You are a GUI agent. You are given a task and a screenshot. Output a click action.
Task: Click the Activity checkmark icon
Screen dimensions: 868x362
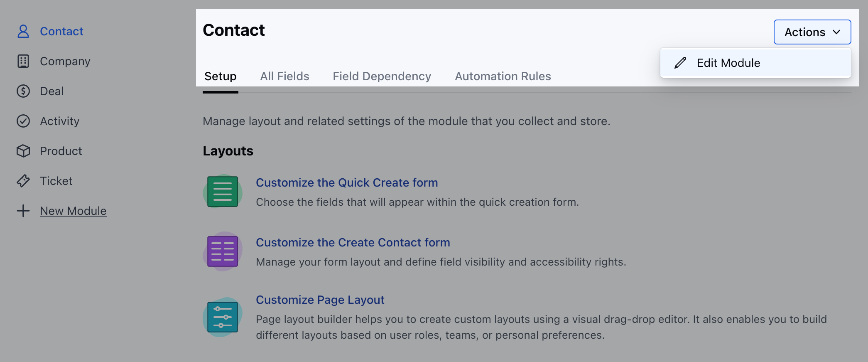23,121
